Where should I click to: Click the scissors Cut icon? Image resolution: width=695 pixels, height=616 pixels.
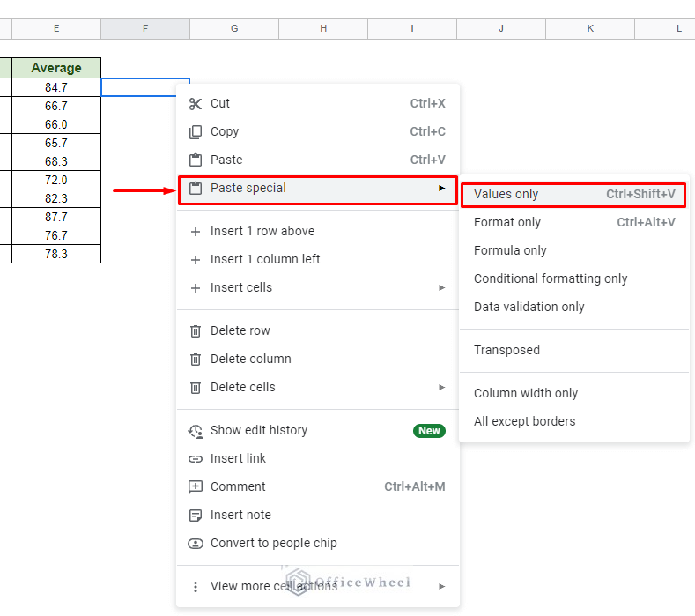(x=195, y=104)
